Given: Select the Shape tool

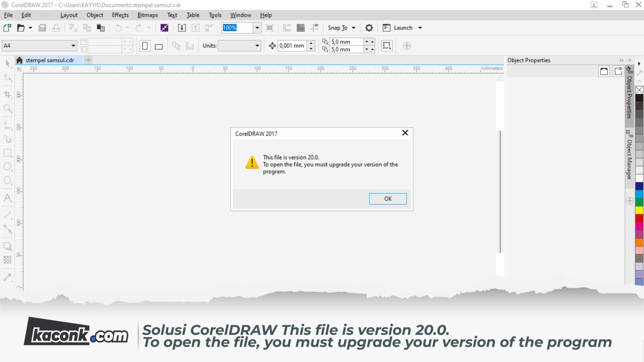Looking at the screenshot, I should 8,78.
